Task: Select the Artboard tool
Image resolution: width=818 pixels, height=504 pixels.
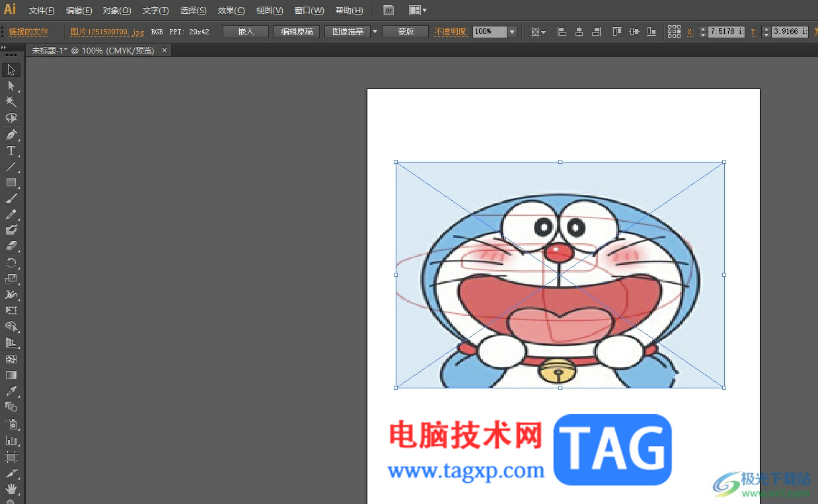Action: click(x=11, y=456)
